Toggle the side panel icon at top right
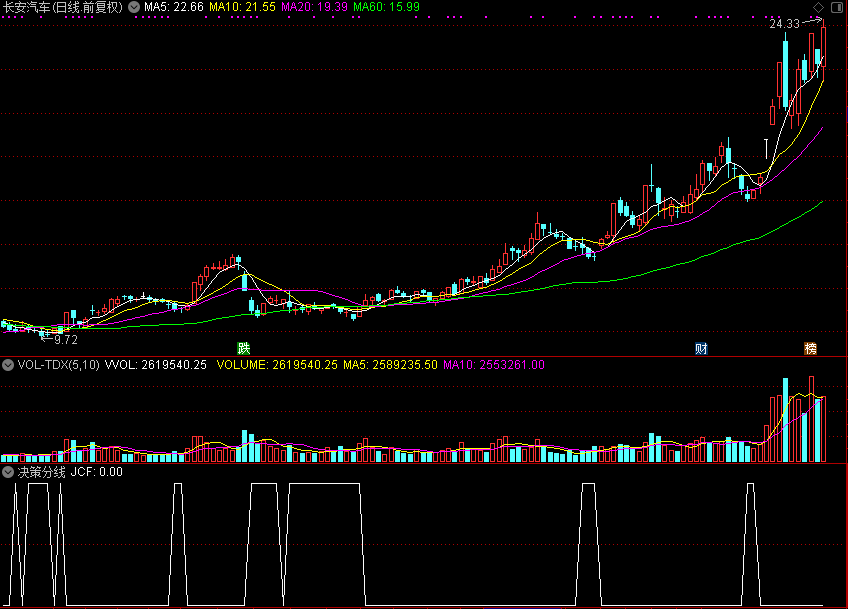 click(836, 7)
